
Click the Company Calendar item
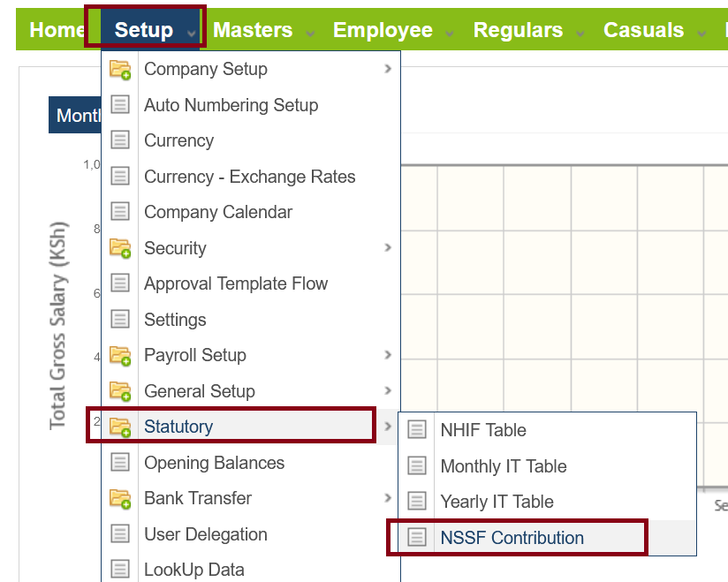click(218, 212)
